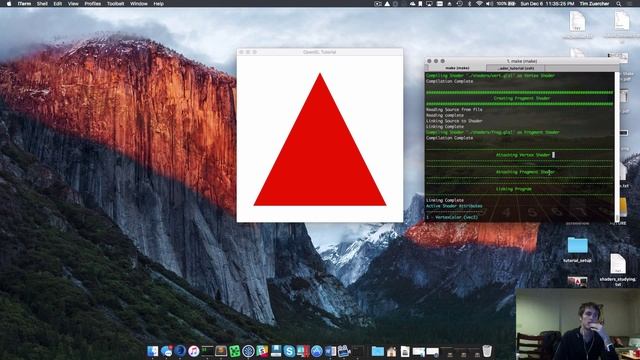Click the Spotlight search icon in menu bar
The image size is (640, 360).
coord(619,4)
